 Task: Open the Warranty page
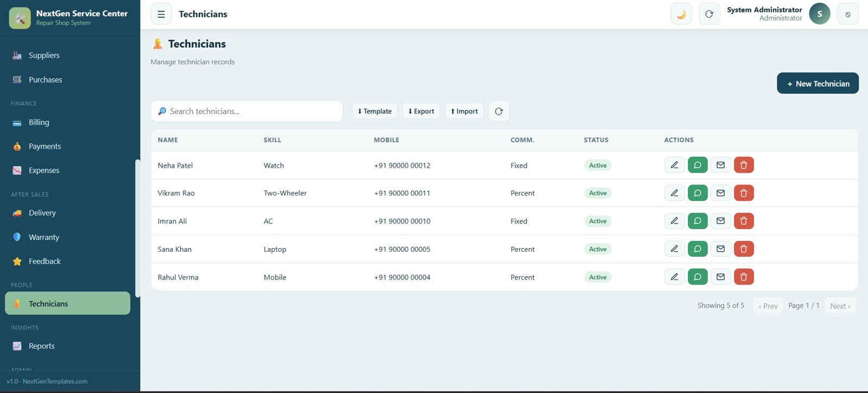(x=67, y=237)
